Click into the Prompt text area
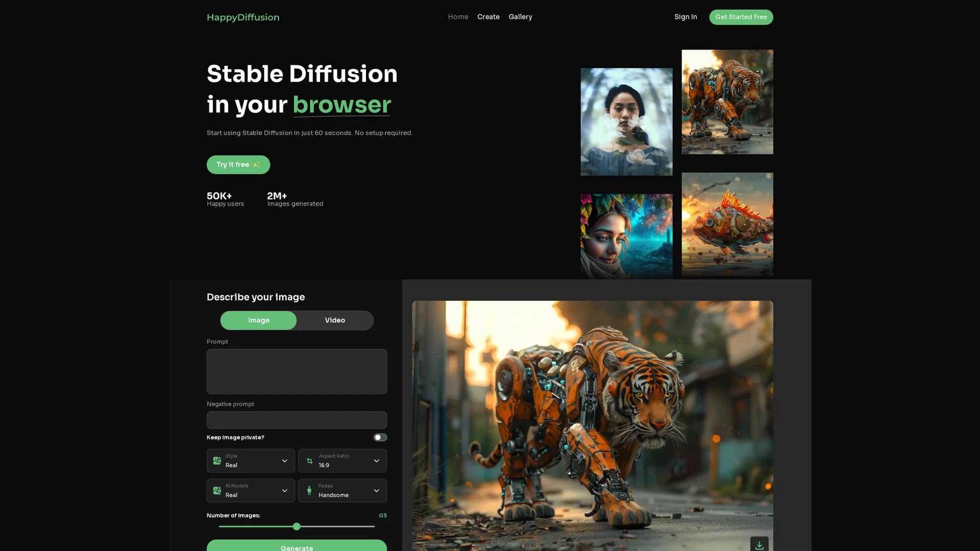980x551 pixels. 297,371
